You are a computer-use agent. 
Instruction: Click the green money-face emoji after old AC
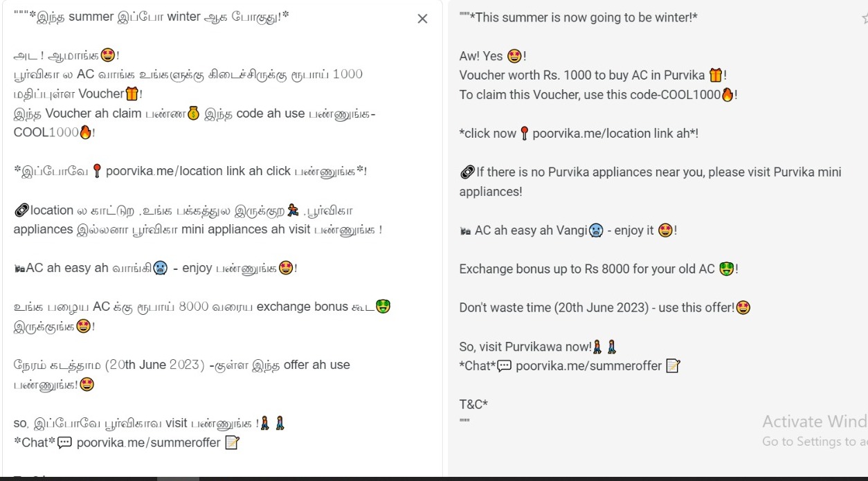pyautogui.click(x=726, y=269)
